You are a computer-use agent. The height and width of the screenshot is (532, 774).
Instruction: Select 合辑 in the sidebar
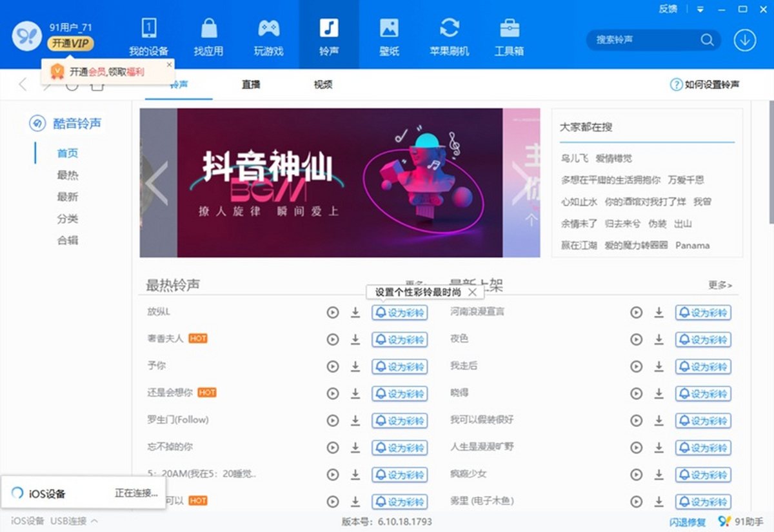tap(68, 240)
